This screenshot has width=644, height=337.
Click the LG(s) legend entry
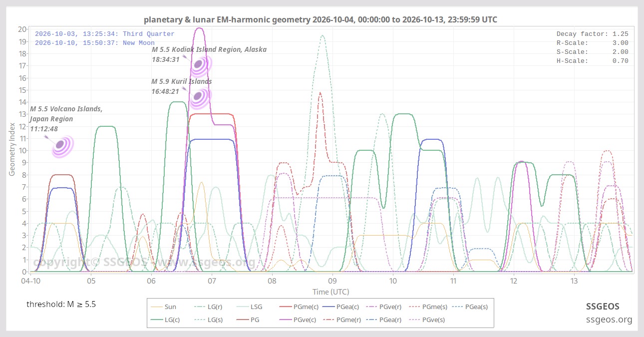[209, 320]
